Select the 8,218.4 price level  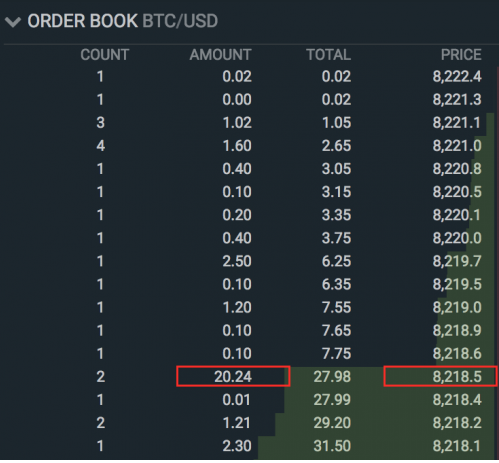[x=457, y=400]
